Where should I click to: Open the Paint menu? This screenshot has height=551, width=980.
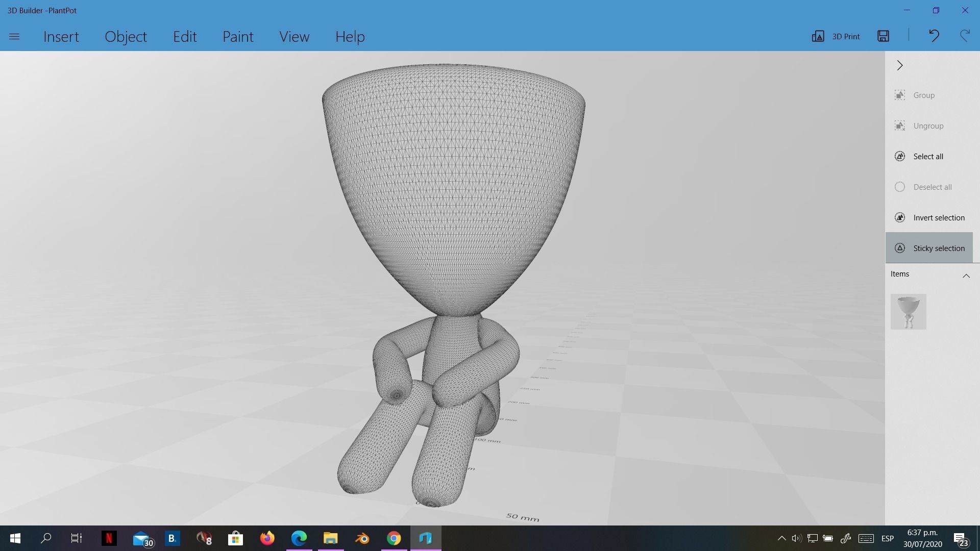238,37
